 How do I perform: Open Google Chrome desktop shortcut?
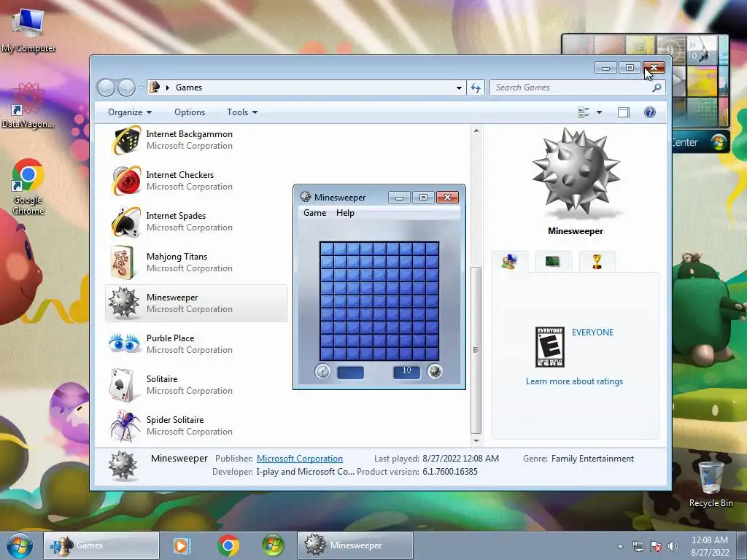tap(28, 187)
